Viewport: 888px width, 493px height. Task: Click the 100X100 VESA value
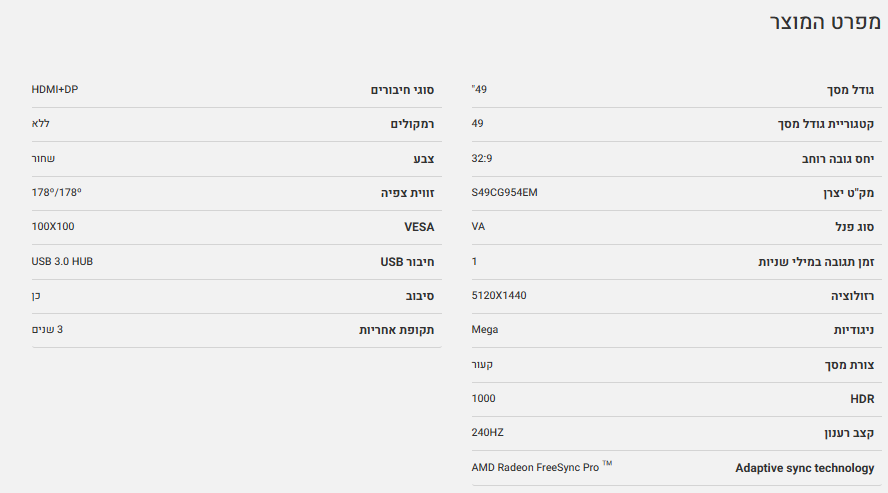(53, 227)
